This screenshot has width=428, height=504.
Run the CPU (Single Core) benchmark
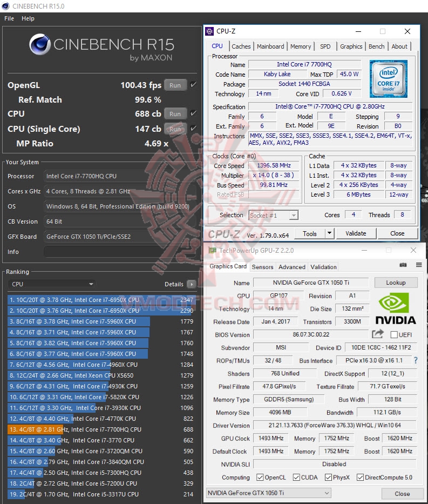click(x=175, y=129)
